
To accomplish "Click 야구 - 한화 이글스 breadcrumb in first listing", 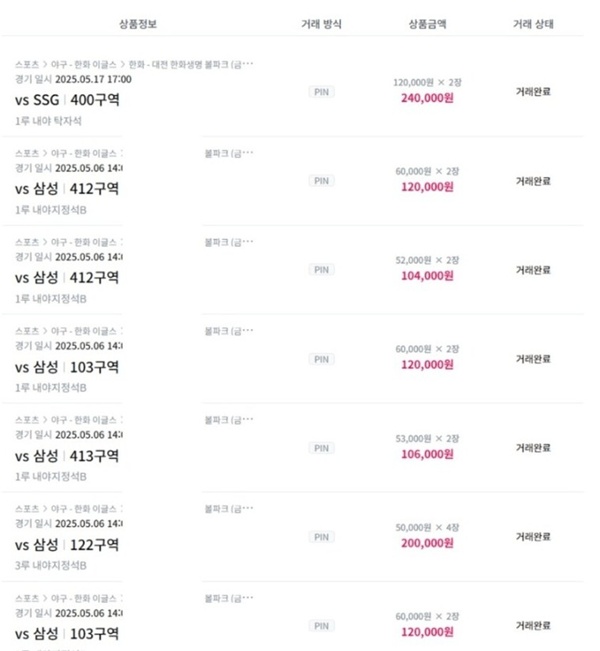I will tap(83, 64).
